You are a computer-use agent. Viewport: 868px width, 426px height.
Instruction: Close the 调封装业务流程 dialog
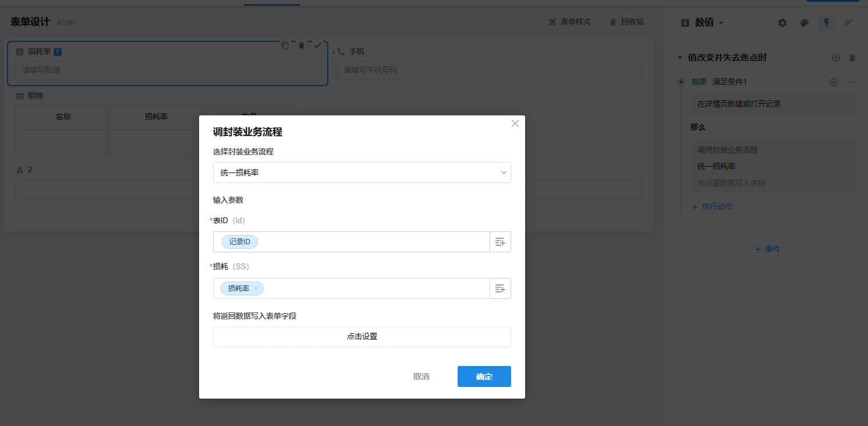click(x=515, y=124)
